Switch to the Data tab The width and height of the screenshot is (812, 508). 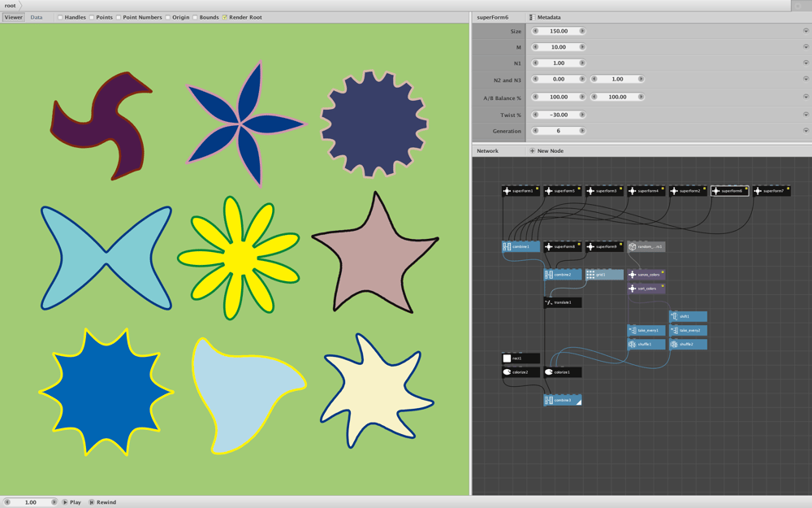(37, 18)
